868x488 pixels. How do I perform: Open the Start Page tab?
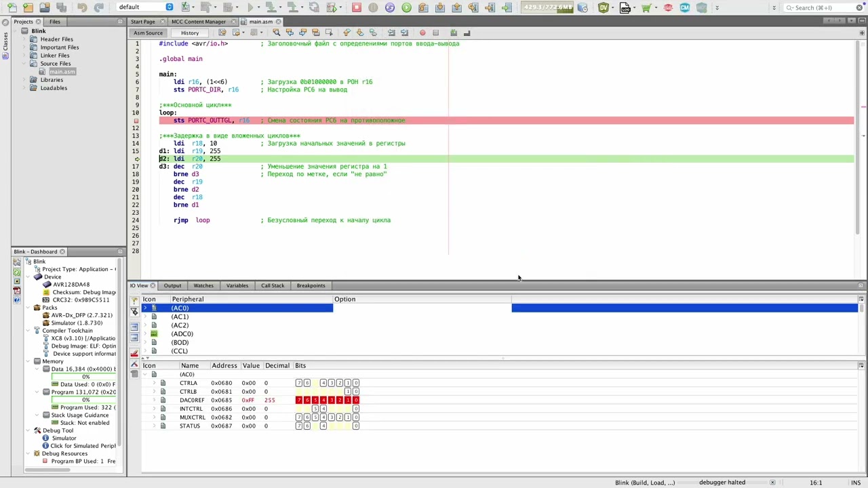tap(143, 22)
